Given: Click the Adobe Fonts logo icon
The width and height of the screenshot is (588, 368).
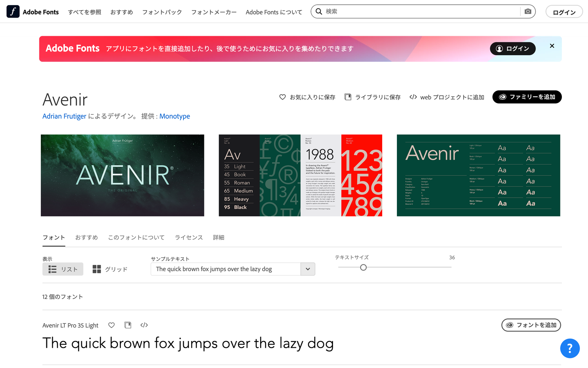Looking at the screenshot, I should pos(13,12).
